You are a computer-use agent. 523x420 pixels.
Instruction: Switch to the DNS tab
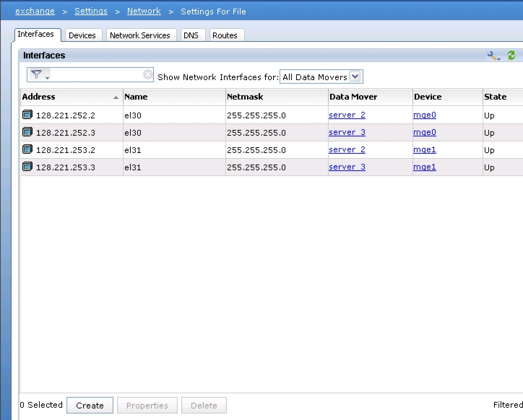pos(191,35)
